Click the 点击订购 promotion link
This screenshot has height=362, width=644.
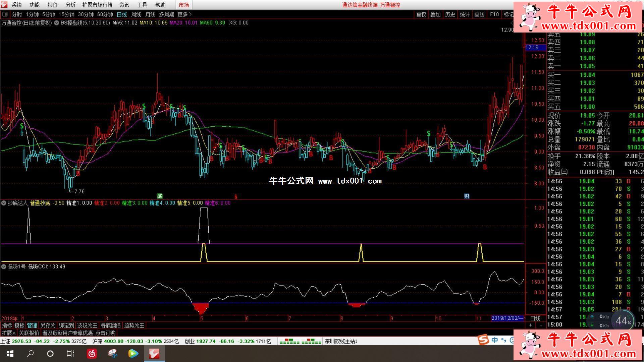point(105,333)
